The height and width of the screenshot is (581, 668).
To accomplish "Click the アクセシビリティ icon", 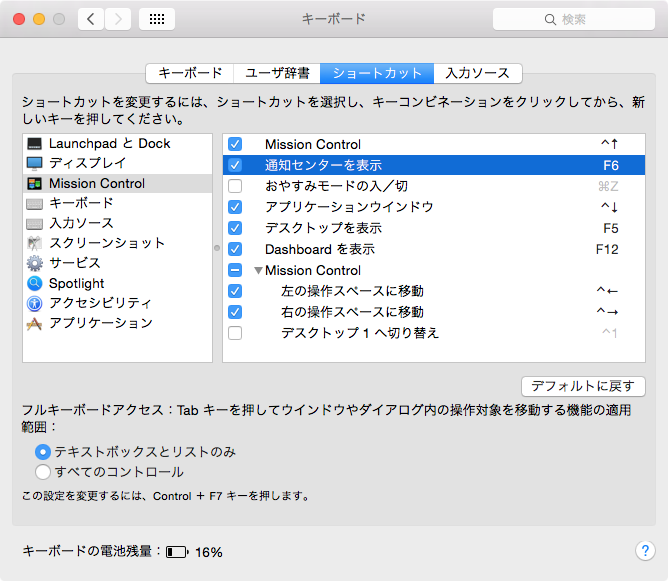I will tap(35, 303).
